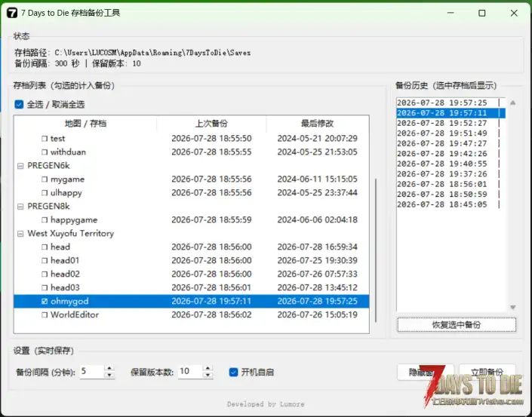Image resolution: width=532 pixels, height=417 pixels.
Task: Sort by the 地图 / 存档 column header
Action: pos(85,124)
